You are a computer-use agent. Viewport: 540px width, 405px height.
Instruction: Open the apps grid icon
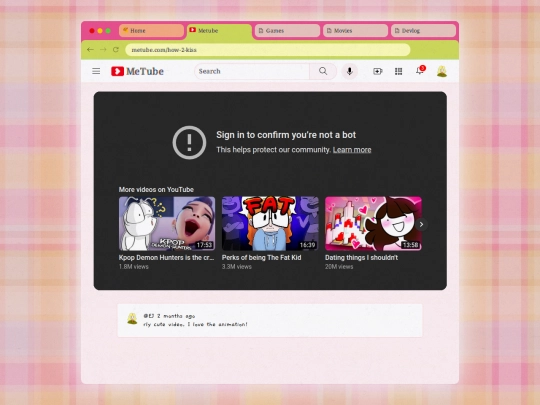tap(398, 71)
